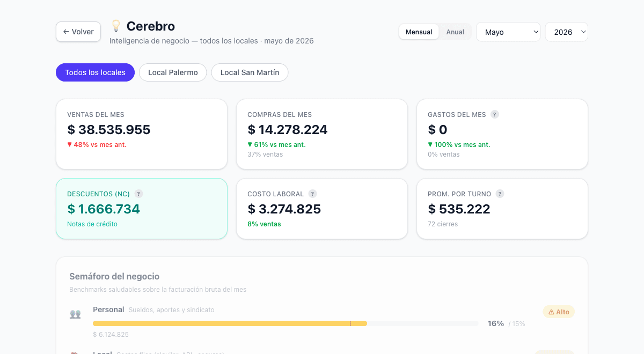Click the $ 535.222 average per shift value
Viewport: 644px width, 354px height.
point(459,209)
